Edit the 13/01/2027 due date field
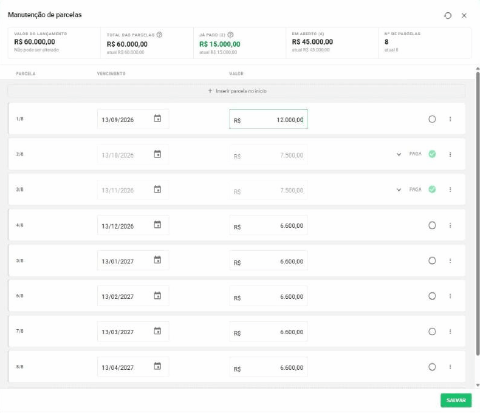The width and height of the screenshot is (480, 413). (133, 261)
